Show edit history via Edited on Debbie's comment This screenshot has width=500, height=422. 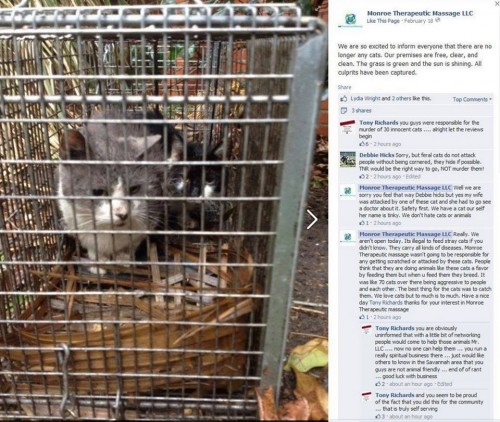(x=413, y=176)
